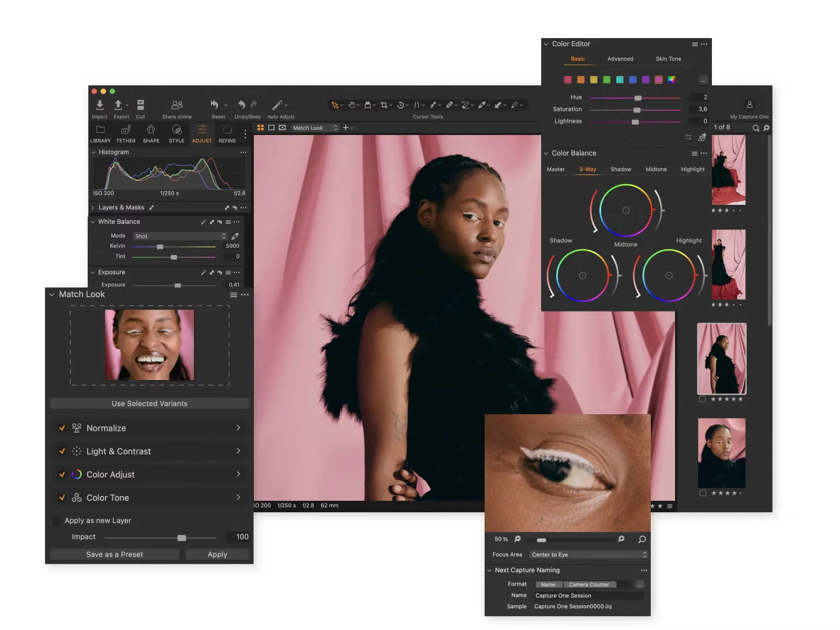
Task: Click the Impact slider handle
Action: (182, 538)
